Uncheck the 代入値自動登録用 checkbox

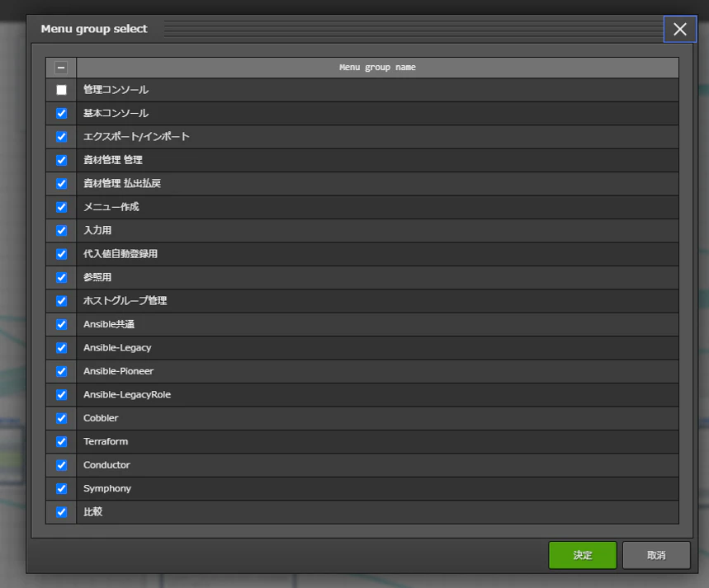(x=61, y=254)
